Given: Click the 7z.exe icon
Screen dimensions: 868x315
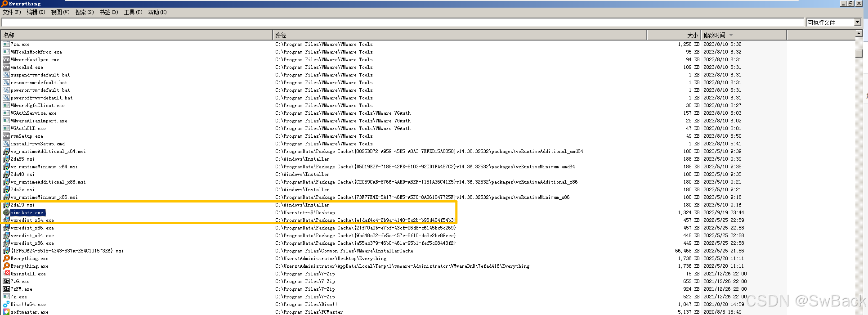Looking at the screenshot, I should [x=6, y=297].
